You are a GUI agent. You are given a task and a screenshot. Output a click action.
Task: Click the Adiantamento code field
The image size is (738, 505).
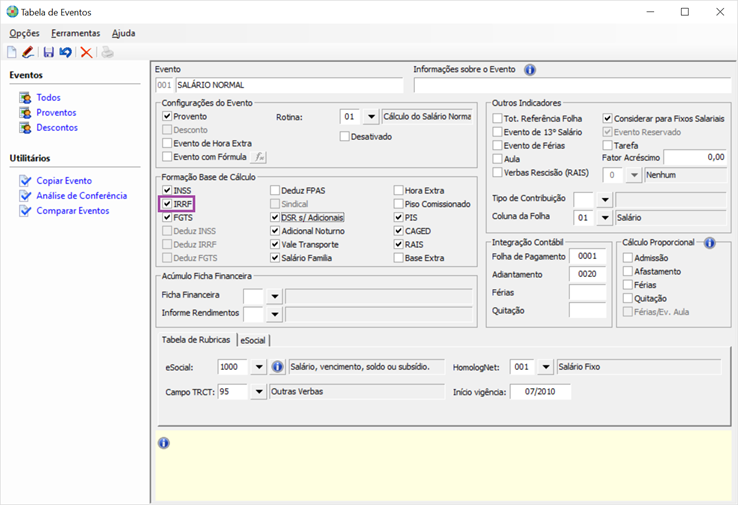588,274
